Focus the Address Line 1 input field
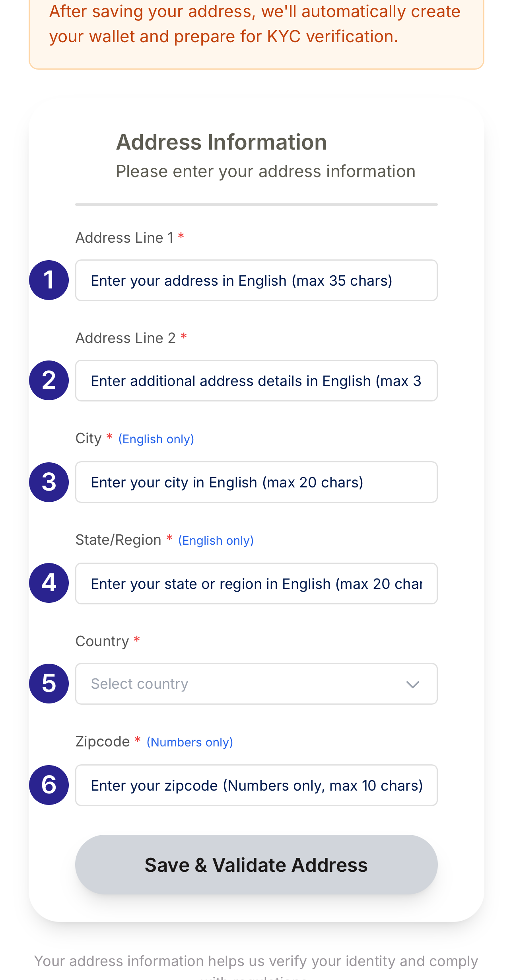This screenshot has width=513, height=980. click(x=256, y=281)
